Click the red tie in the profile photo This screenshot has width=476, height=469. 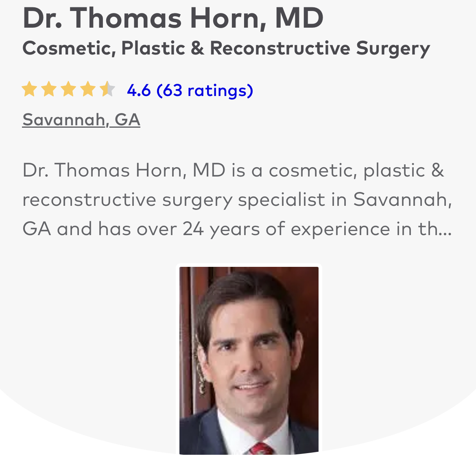[261, 449]
